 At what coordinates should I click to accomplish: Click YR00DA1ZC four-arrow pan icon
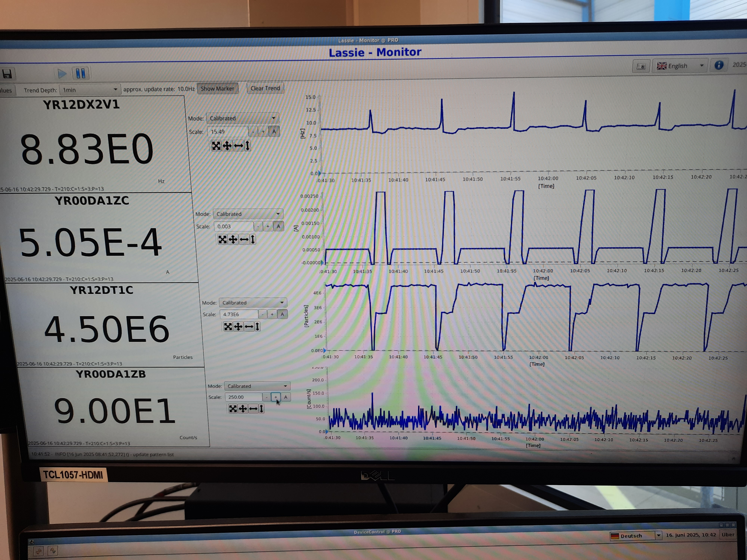[233, 239]
